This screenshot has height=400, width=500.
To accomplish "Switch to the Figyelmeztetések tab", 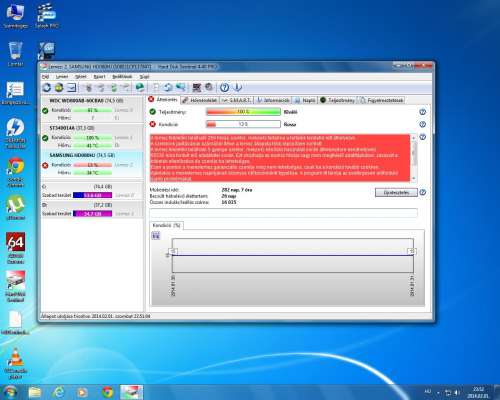I will click(381, 100).
